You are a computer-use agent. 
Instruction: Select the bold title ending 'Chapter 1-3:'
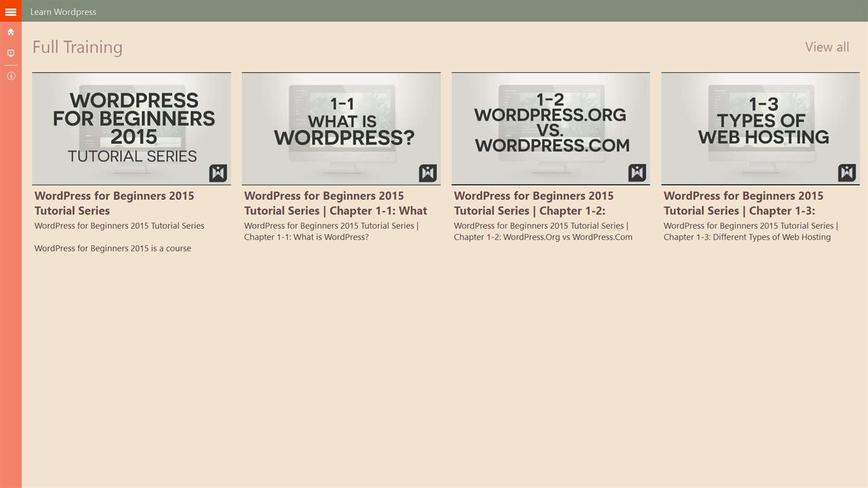click(743, 203)
